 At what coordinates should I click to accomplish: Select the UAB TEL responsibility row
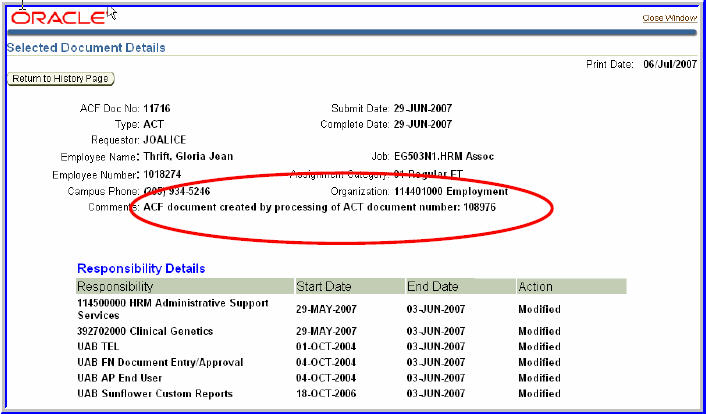pyautogui.click(x=98, y=346)
